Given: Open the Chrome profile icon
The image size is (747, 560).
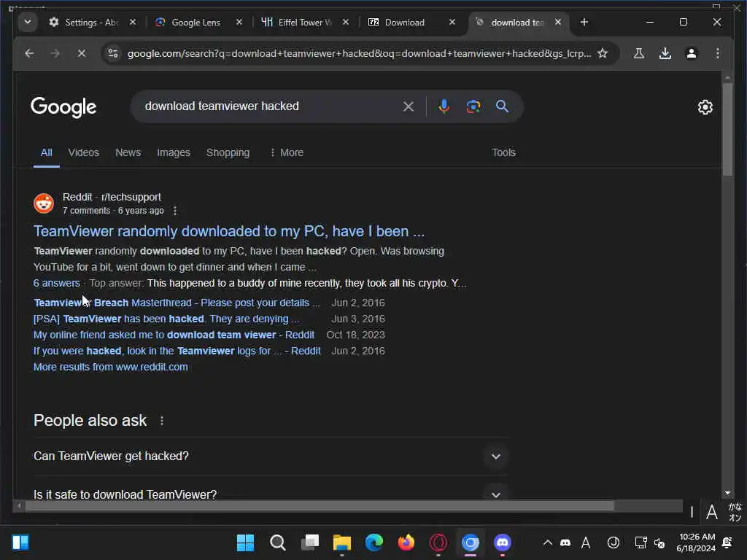Looking at the screenshot, I should (692, 53).
